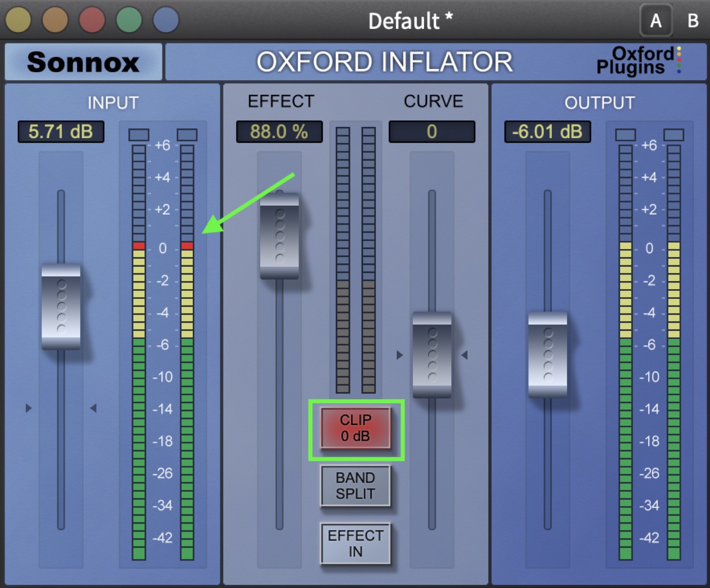Click the curve value field showing 0
This screenshot has height=588, width=710.
point(432,132)
